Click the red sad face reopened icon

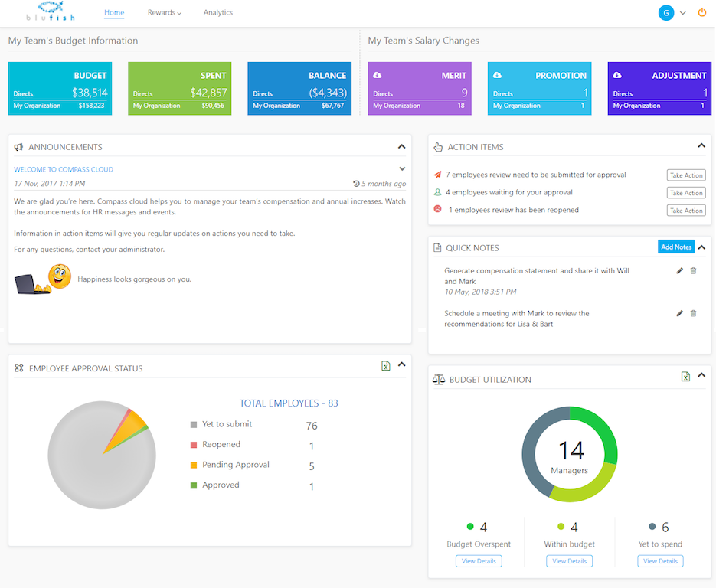tap(437, 208)
